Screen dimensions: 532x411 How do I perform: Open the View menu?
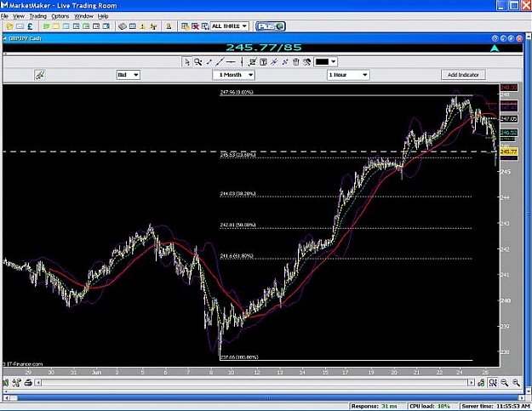19,16
